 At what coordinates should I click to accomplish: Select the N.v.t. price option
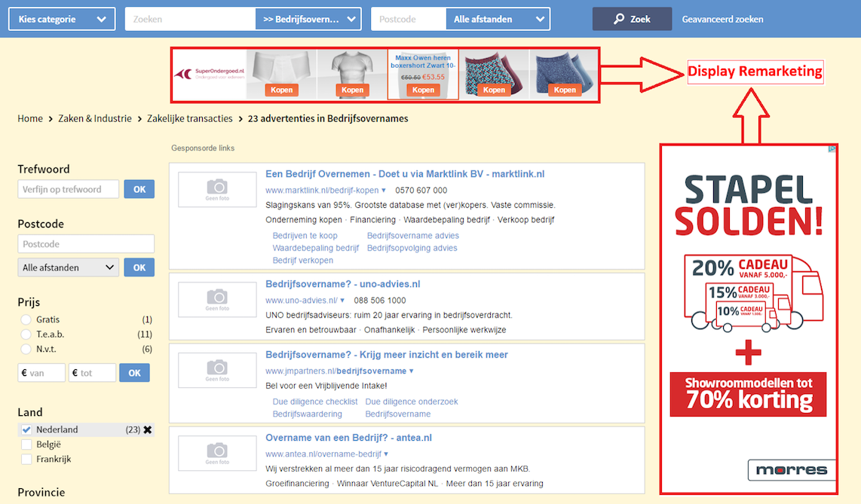(26, 350)
